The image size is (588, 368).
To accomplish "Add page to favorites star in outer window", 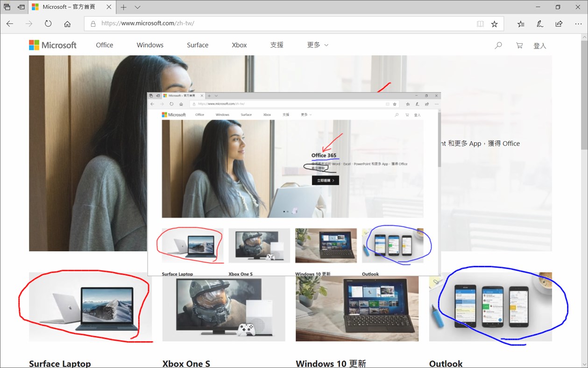I will [494, 23].
